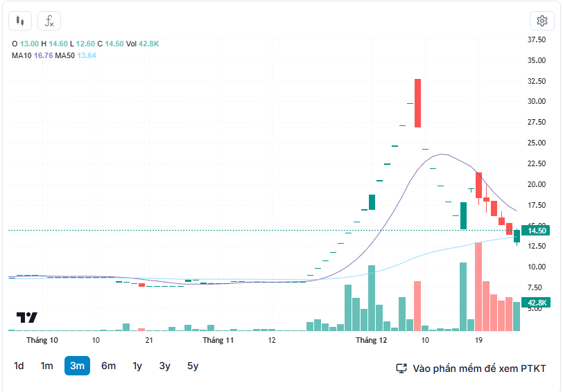Click the Tháng 12 date axis label

371,341
